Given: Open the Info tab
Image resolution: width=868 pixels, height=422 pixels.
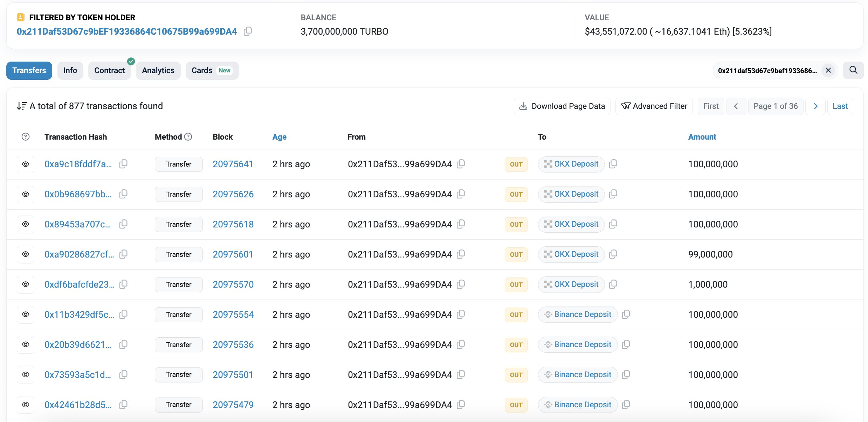Looking at the screenshot, I should click(x=70, y=70).
